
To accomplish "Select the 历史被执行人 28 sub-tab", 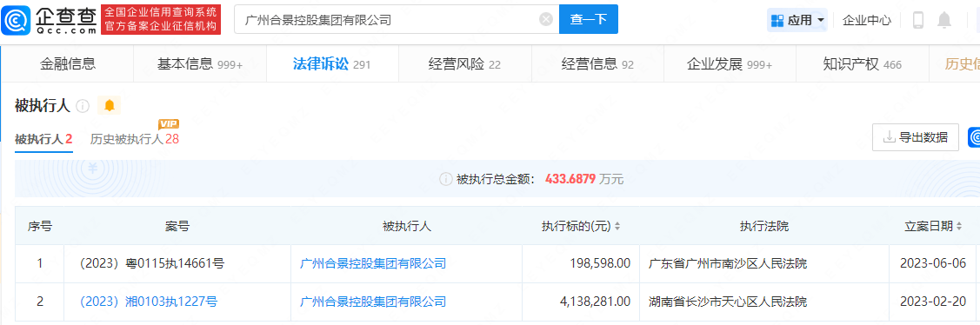I will click(x=135, y=139).
